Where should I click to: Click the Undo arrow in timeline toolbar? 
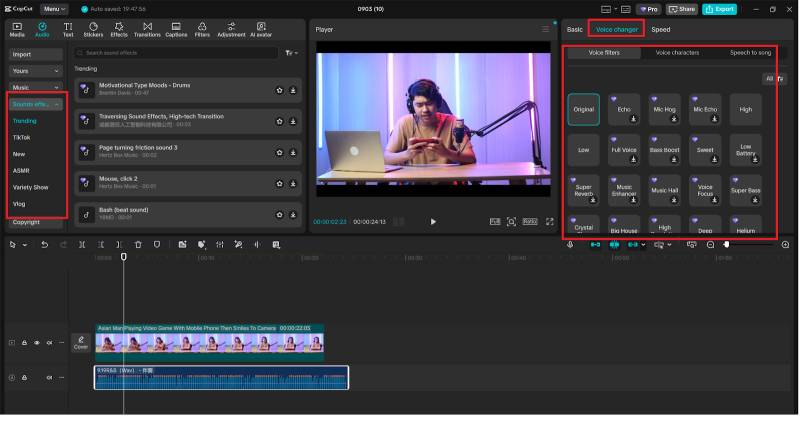(x=44, y=245)
